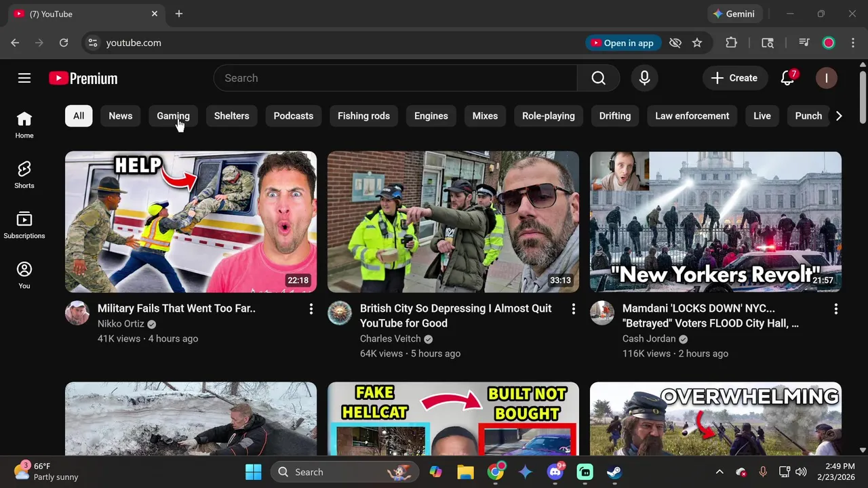
Task: Select the News category chip
Action: pos(121,116)
